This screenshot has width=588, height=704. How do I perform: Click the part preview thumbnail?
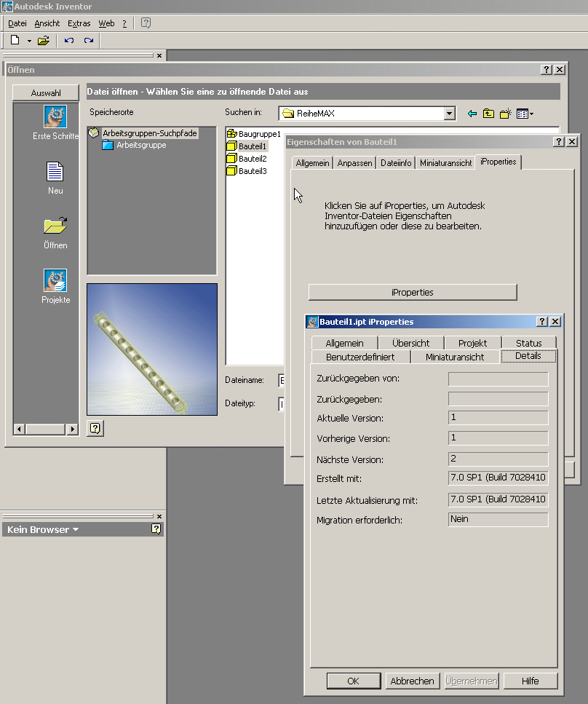(x=152, y=349)
